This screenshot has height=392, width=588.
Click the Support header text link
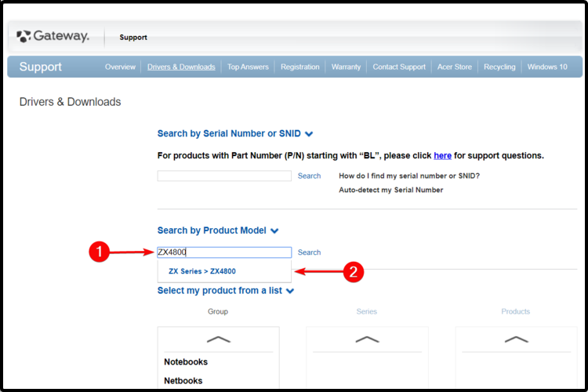pos(133,37)
